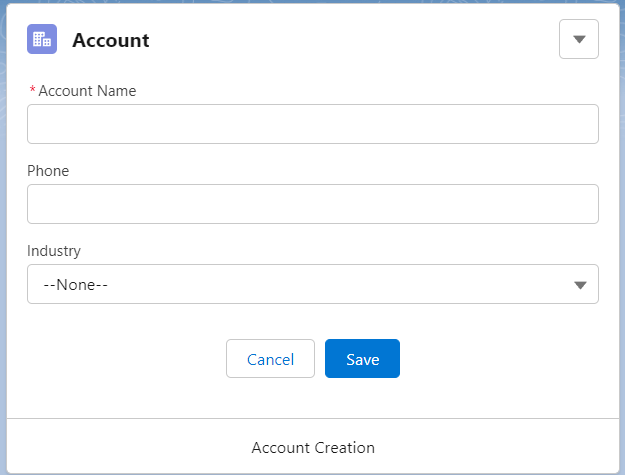The width and height of the screenshot is (625, 475).
Task: Click the Industry dropdown arrow
Action: pos(580,285)
